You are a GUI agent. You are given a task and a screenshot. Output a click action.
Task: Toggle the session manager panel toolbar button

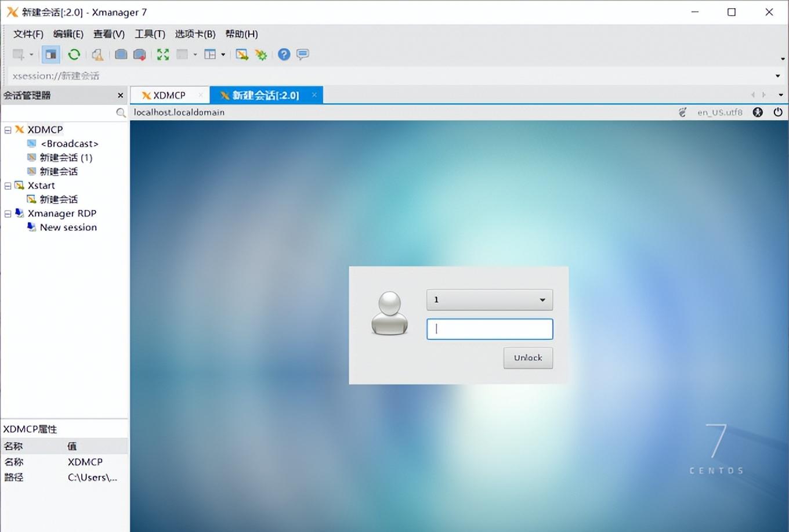coord(51,55)
